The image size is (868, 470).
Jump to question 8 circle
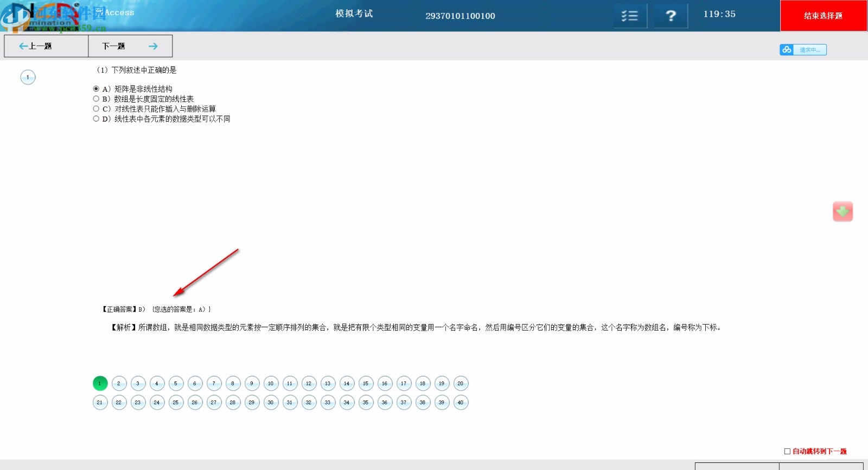233,384
